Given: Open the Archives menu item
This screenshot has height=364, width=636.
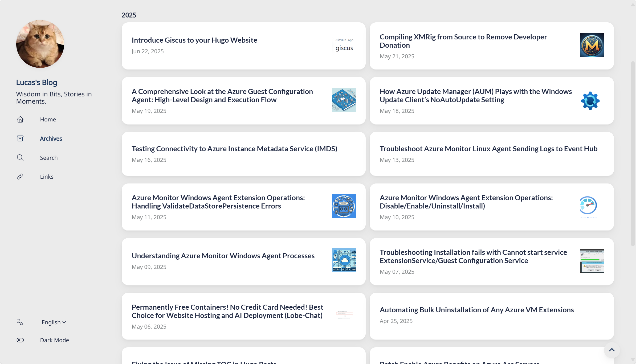Looking at the screenshot, I should (51, 138).
